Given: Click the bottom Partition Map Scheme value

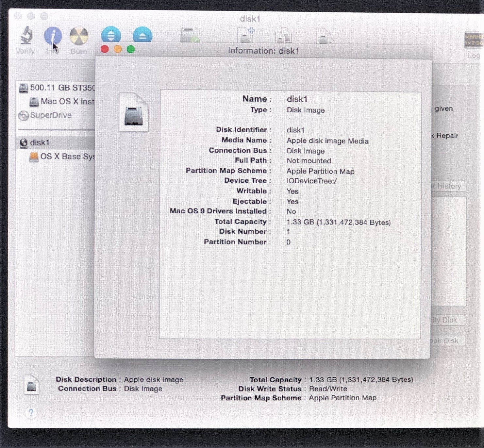Looking at the screenshot, I should pos(342,398).
